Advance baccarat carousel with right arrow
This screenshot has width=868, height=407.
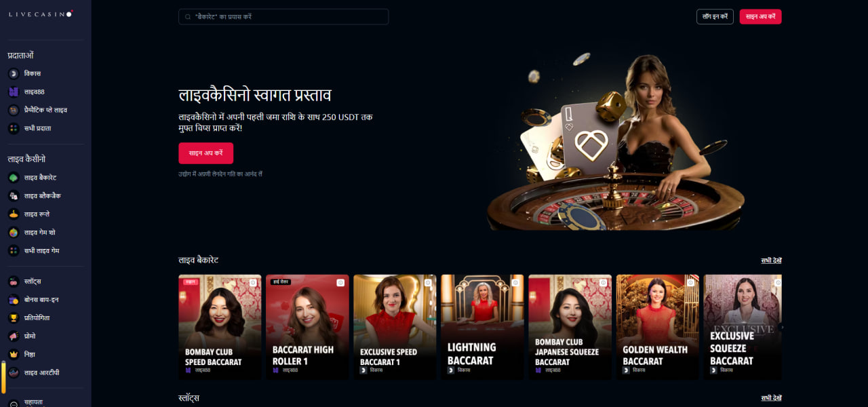click(x=781, y=328)
